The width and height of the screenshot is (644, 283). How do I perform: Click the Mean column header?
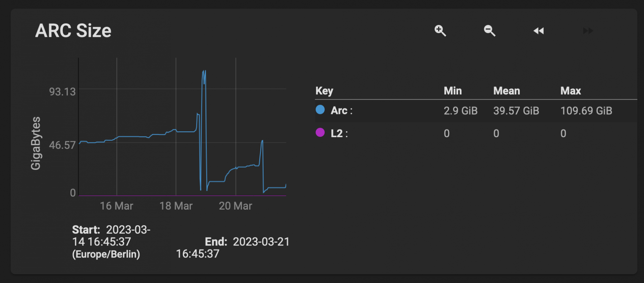tap(506, 91)
